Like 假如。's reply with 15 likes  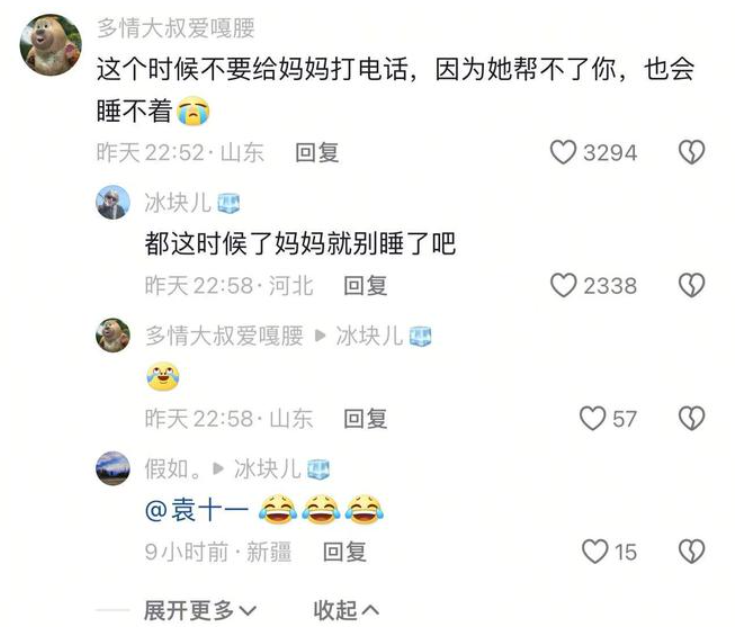(595, 551)
